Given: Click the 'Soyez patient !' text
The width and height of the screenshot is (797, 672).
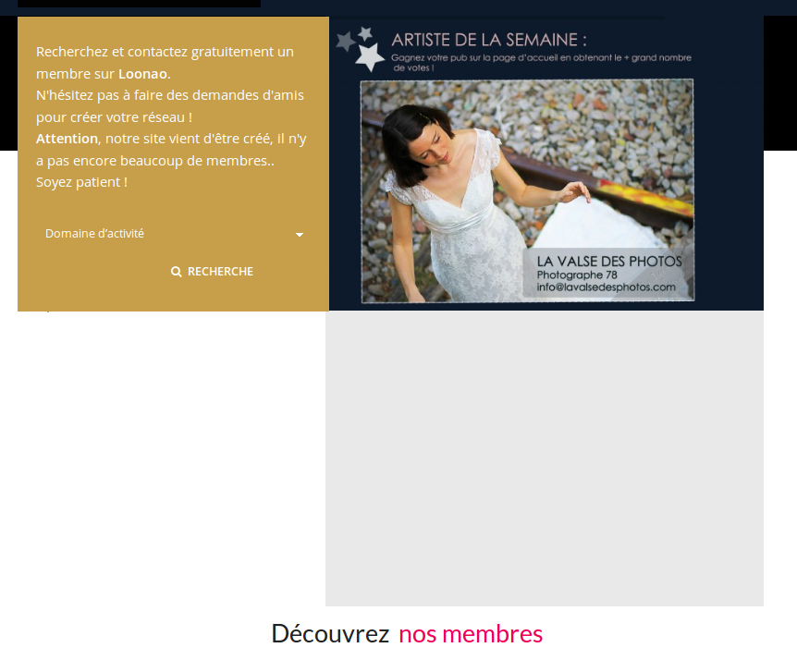Looking at the screenshot, I should [x=81, y=182].
